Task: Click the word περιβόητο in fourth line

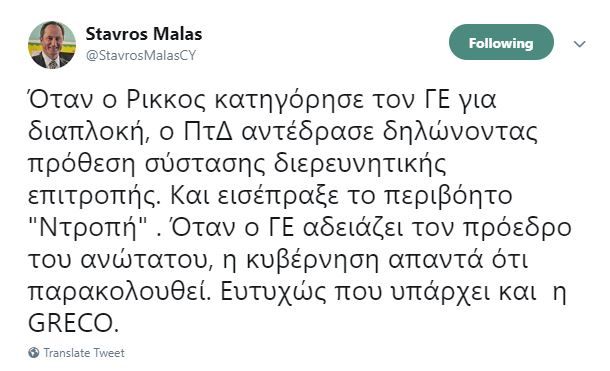Action: [x=448, y=196]
